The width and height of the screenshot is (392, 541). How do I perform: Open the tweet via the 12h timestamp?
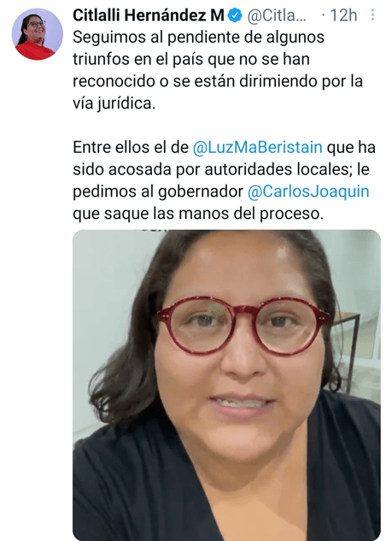[343, 15]
